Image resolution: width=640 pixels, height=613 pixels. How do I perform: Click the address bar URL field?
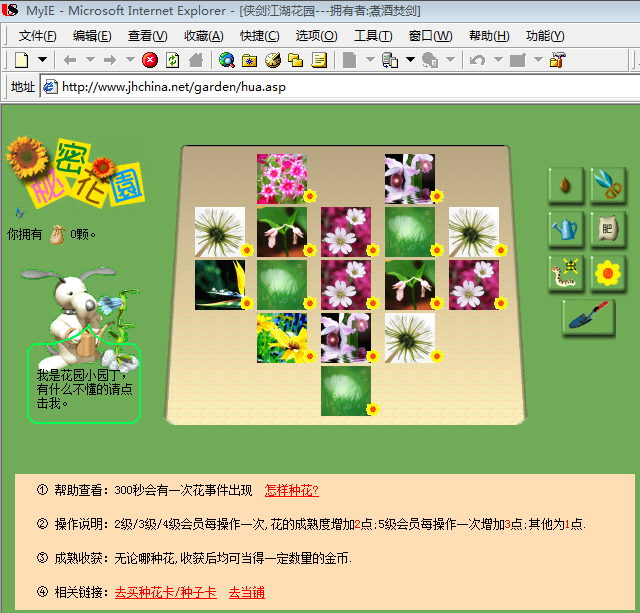pos(339,87)
